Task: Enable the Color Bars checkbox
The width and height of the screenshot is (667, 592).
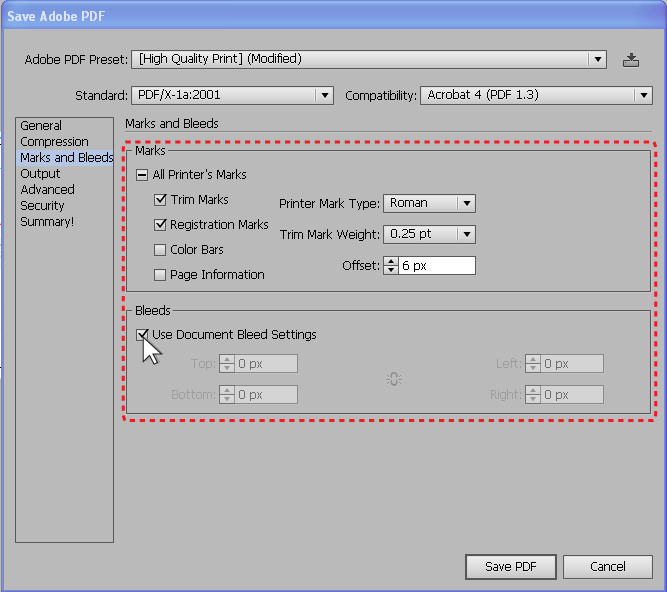Action: (x=160, y=250)
